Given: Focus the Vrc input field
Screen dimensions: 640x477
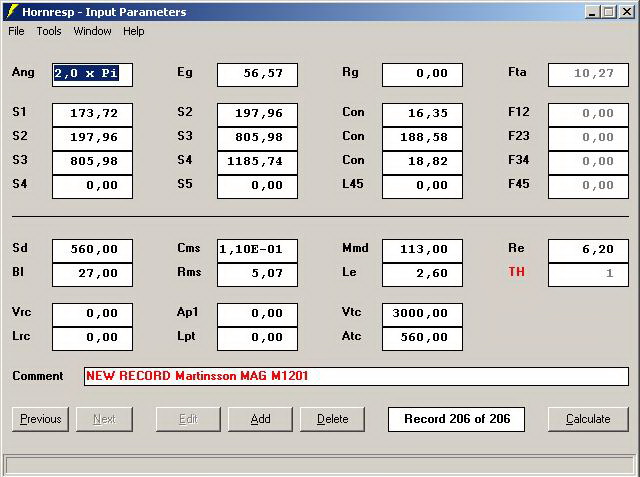Looking at the screenshot, I should tap(92, 315).
